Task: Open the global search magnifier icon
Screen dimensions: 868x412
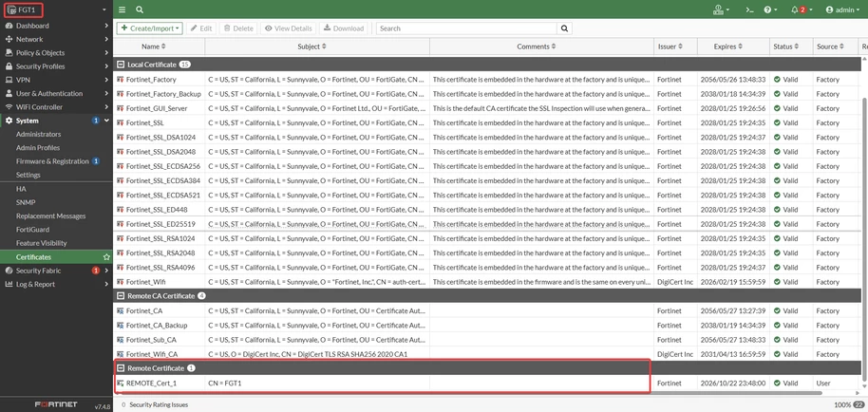Action: (x=140, y=9)
